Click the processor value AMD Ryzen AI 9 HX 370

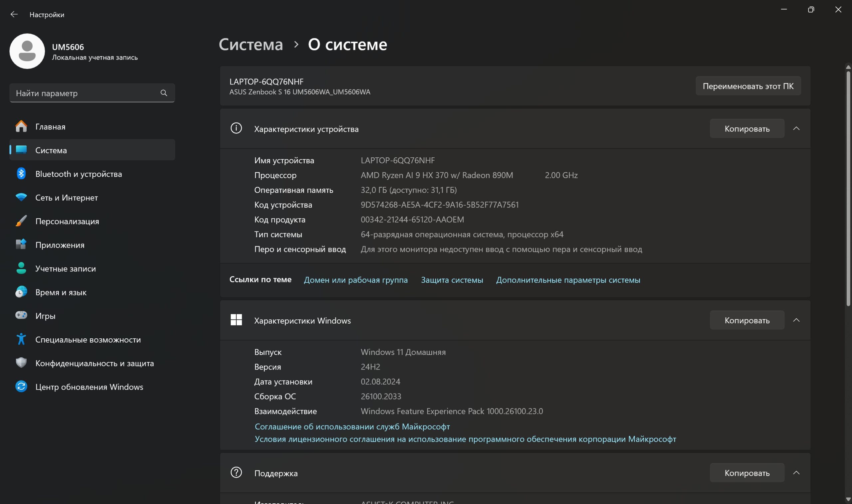tap(437, 175)
